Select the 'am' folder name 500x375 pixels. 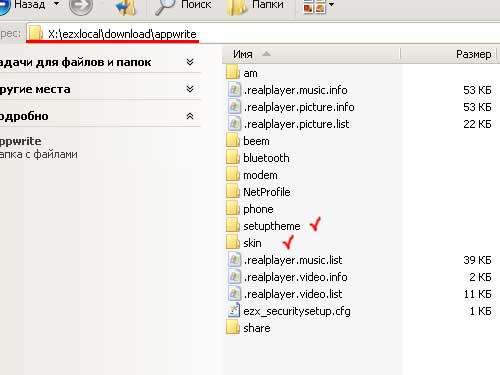pos(250,73)
